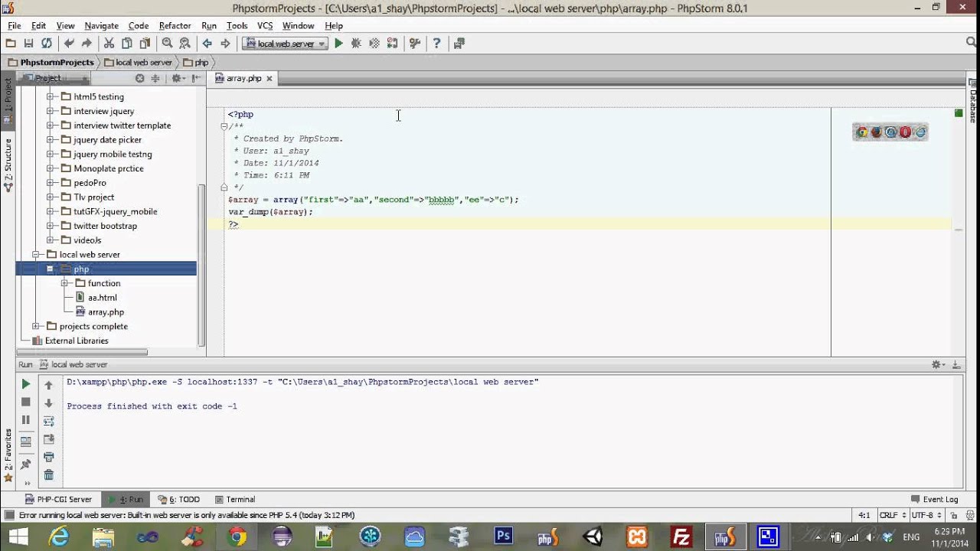Open the PHP-CGI Server tool tab
Screen dimensions: 980x551
(59, 499)
